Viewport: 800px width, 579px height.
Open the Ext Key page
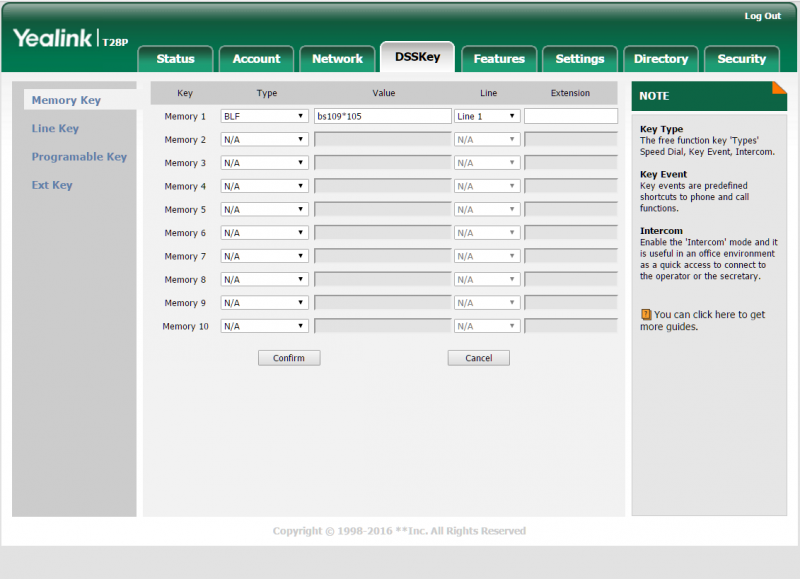pos(52,185)
